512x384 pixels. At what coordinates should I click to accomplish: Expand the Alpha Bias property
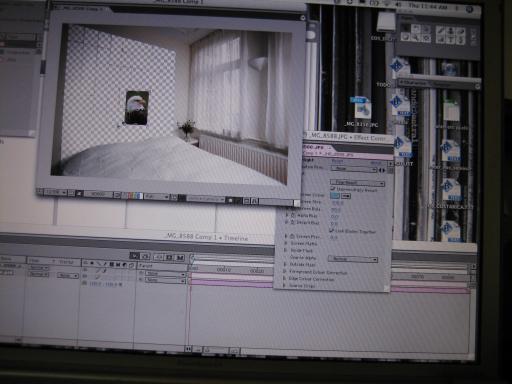click(x=287, y=216)
